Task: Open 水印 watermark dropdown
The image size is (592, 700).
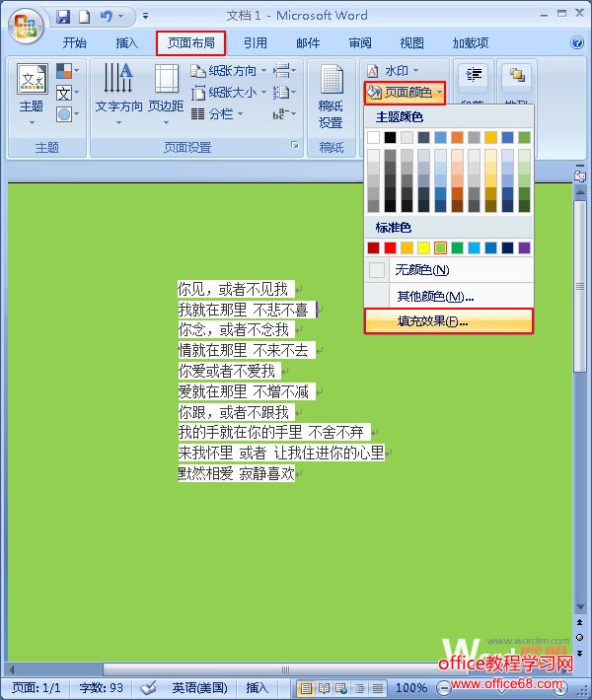Action: pos(393,71)
